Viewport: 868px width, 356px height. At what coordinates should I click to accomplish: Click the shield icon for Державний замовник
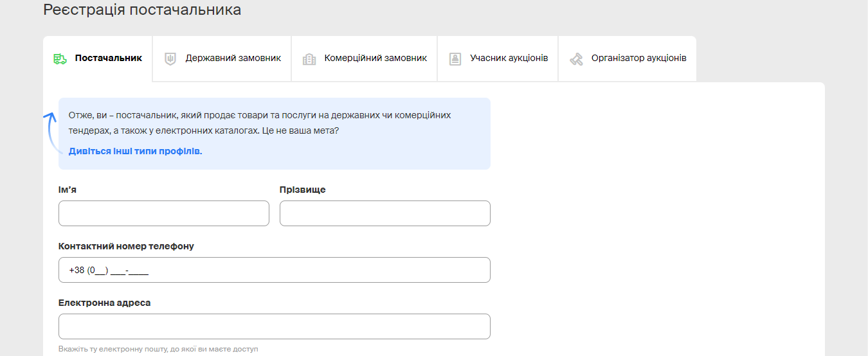(x=170, y=58)
